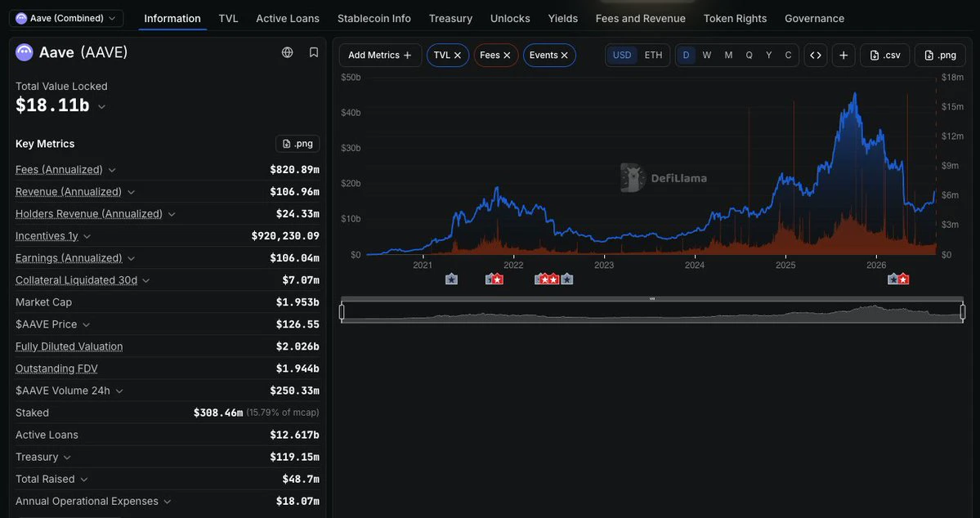Expand Annual Operational Expenses row
The height and width of the screenshot is (518, 980).
(x=167, y=502)
